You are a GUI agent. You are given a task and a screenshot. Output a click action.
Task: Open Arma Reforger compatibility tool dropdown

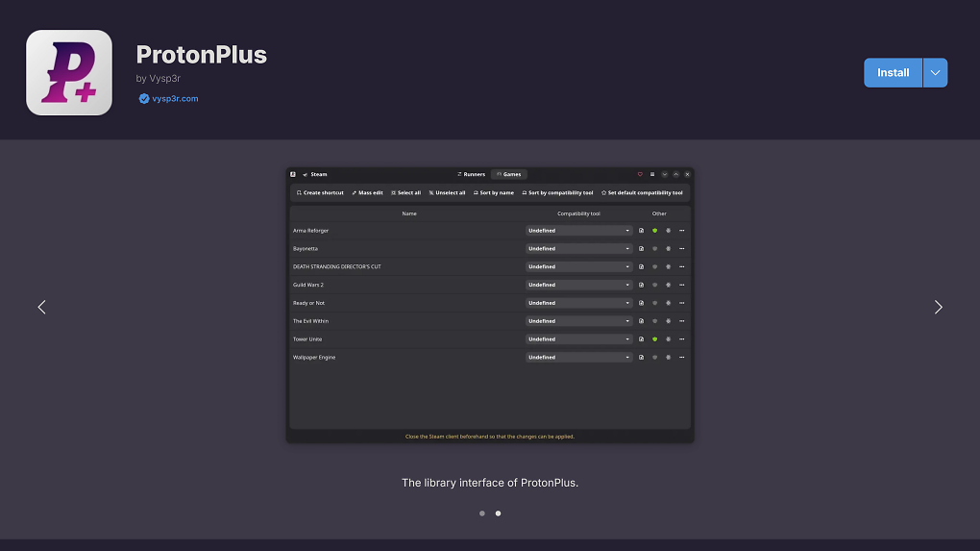[578, 231]
